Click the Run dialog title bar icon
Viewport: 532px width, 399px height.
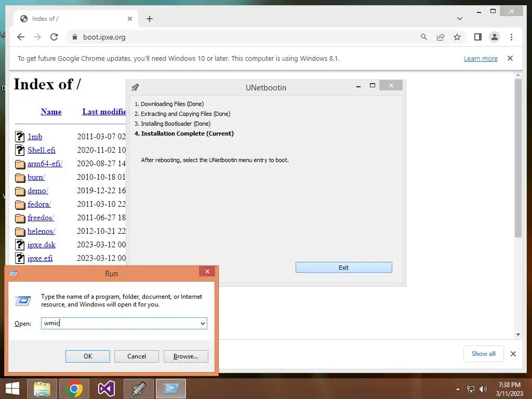click(x=14, y=273)
